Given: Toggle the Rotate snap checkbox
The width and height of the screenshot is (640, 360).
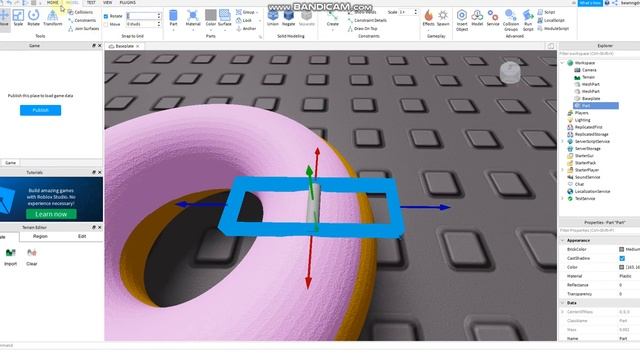Looking at the screenshot, I should 106,16.
